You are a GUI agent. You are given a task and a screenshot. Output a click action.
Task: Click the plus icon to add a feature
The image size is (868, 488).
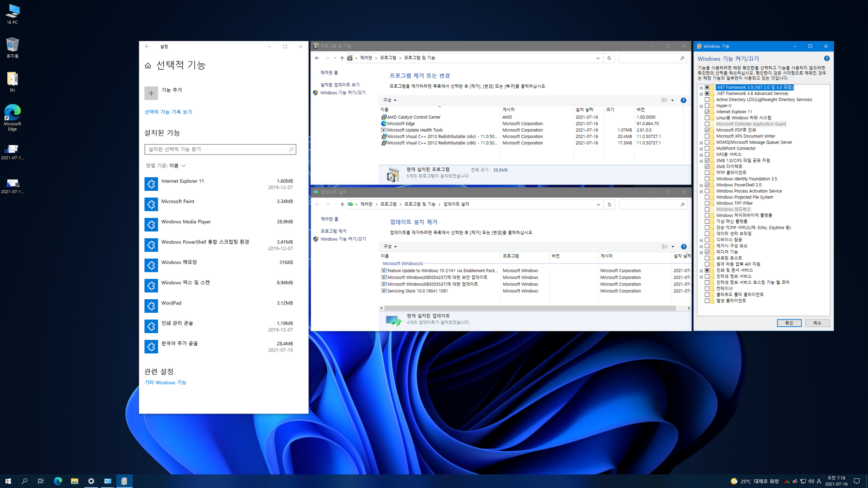coord(151,93)
